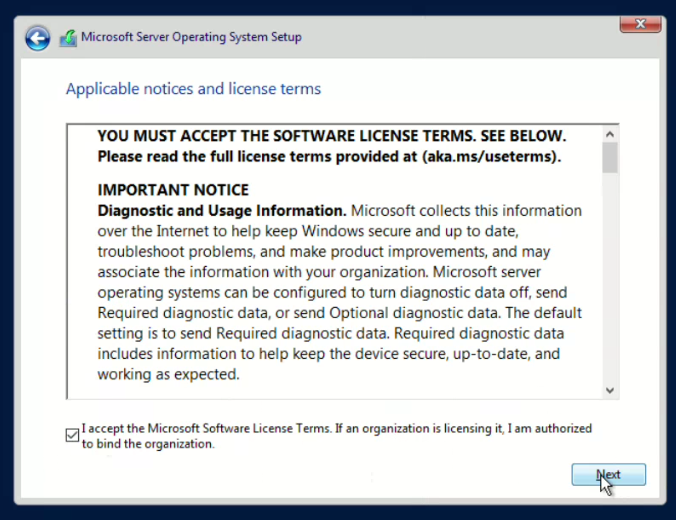The image size is (676, 520).
Task: Click the "YOU MUST ACCEPT THE SOFTWARE LICENSE TERMS" line
Action: [332, 136]
